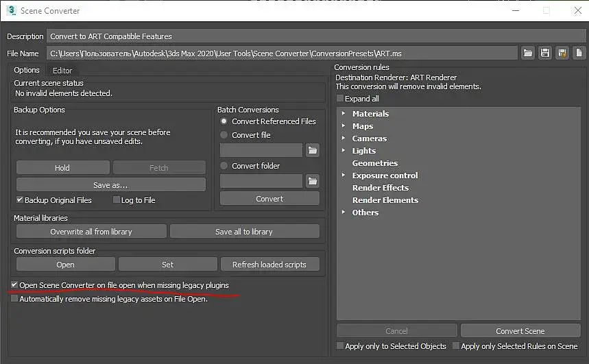Open a preset file with folder icon
This screenshot has width=589, height=364.
[x=528, y=53]
